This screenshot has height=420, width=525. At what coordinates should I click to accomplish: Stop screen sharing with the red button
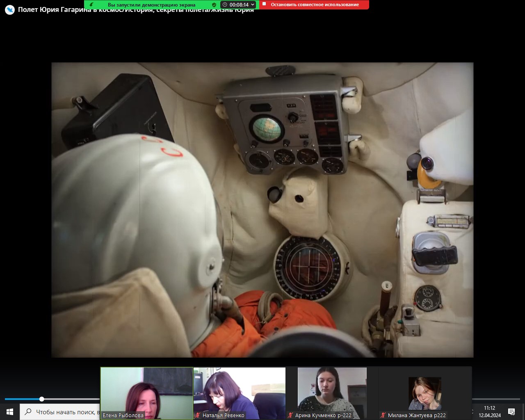point(314,5)
